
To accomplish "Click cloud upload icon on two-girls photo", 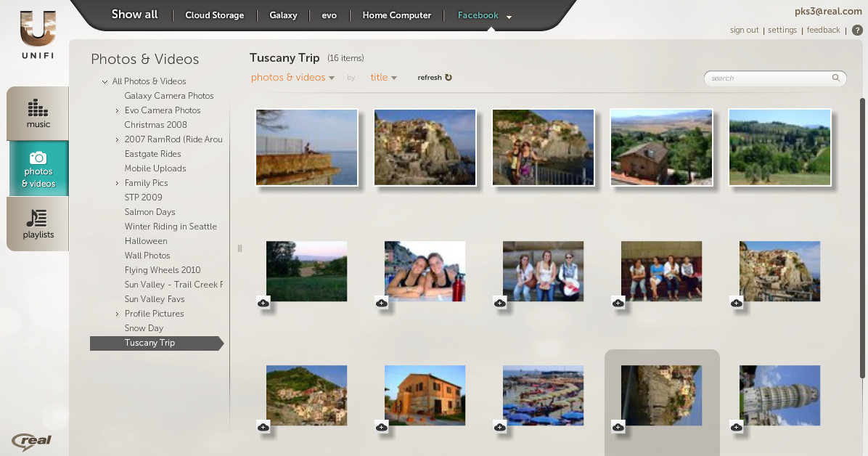I will (382, 303).
